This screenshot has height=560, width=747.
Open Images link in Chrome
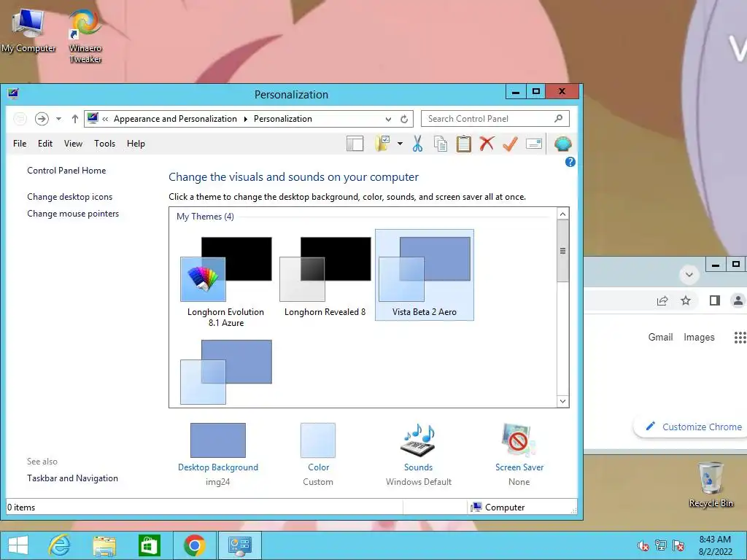coord(699,337)
